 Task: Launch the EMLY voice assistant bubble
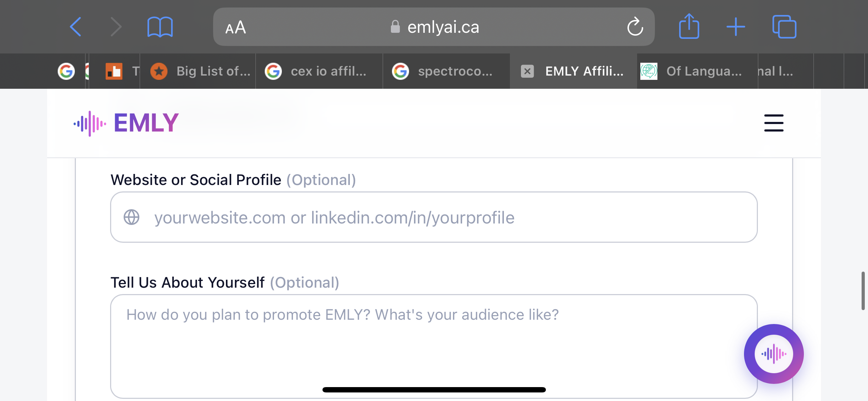(x=774, y=354)
